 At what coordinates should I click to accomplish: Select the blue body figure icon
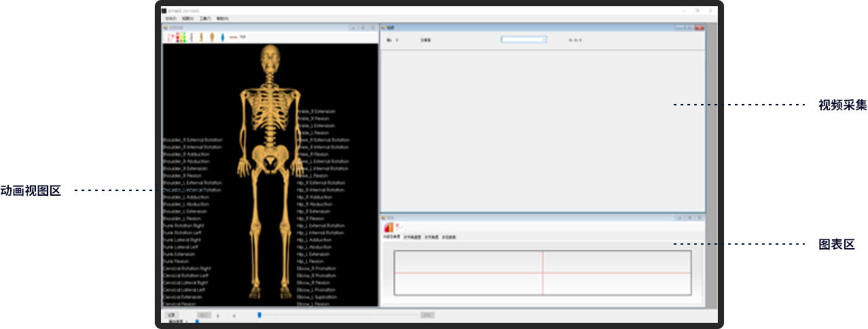(x=222, y=37)
